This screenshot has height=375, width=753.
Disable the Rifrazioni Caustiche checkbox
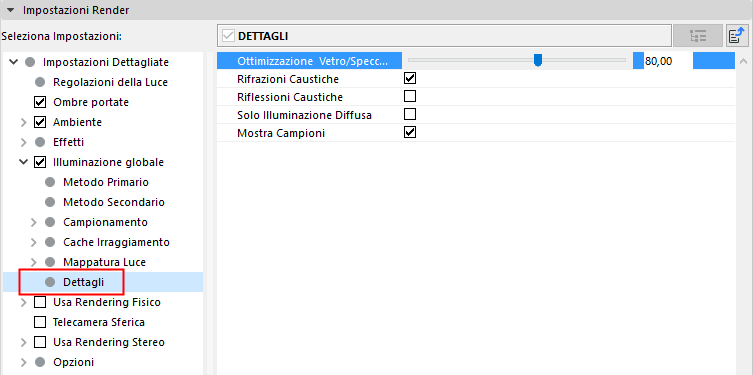[x=410, y=78]
